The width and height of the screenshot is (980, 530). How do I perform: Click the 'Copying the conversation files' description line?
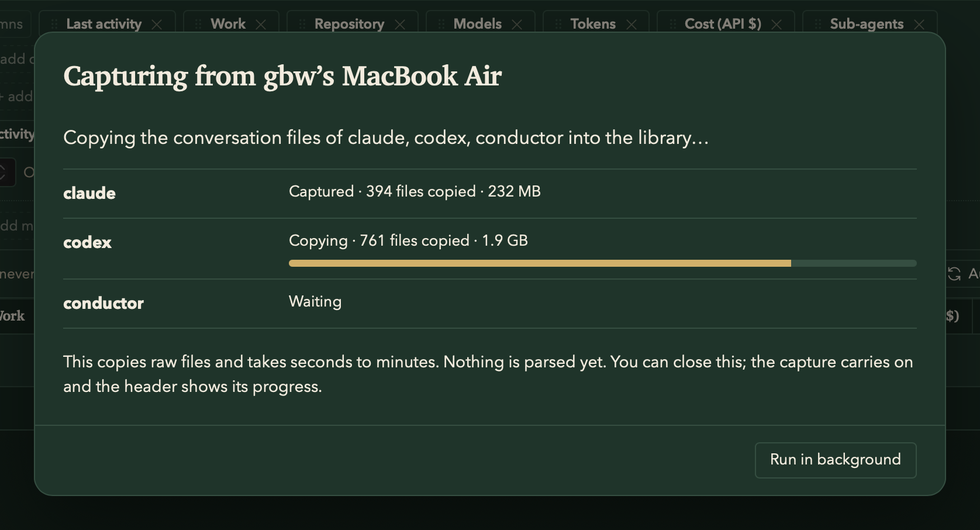tap(386, 138)
